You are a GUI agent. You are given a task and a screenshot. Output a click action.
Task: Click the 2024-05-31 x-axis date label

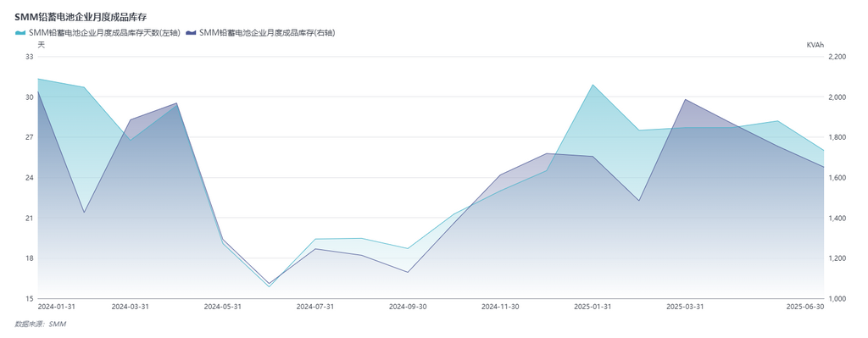pyautogui.click(x=223, y=306)
